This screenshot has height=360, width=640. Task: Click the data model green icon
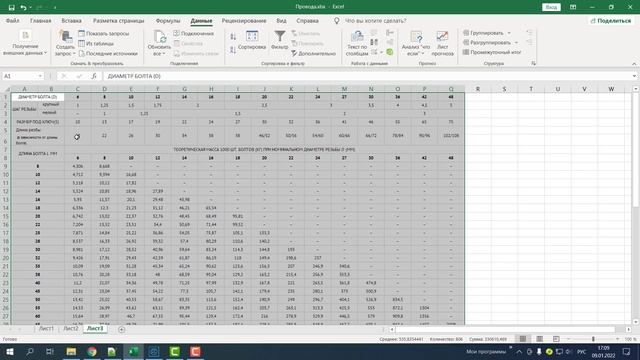pos(390,52)
